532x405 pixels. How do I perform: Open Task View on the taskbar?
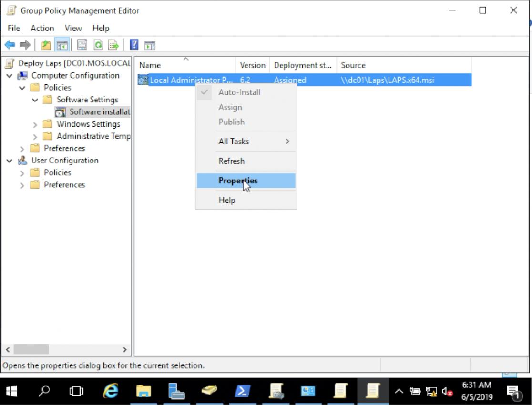click(76, 392)
